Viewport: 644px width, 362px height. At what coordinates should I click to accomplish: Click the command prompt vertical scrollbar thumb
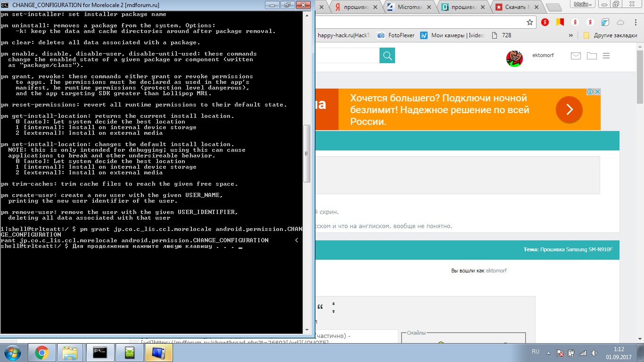[306, 153]
